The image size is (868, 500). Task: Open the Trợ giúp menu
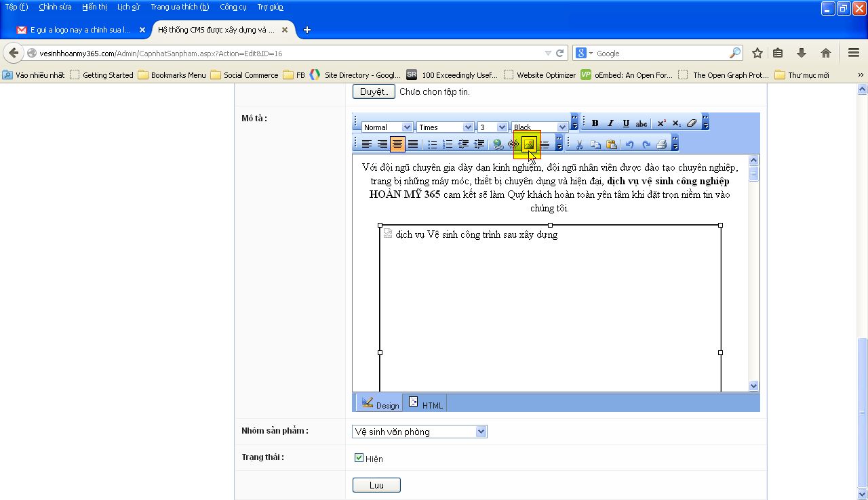click(270, 7)
